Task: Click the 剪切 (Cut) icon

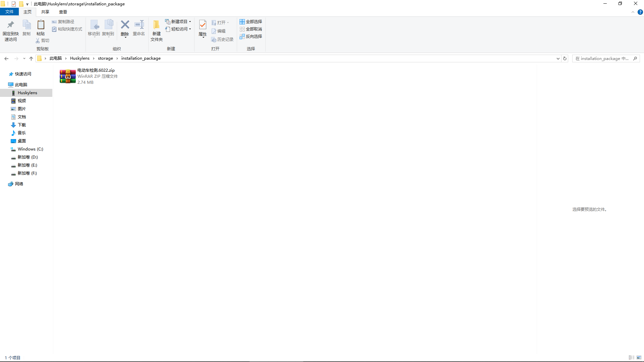Action: 42,40
